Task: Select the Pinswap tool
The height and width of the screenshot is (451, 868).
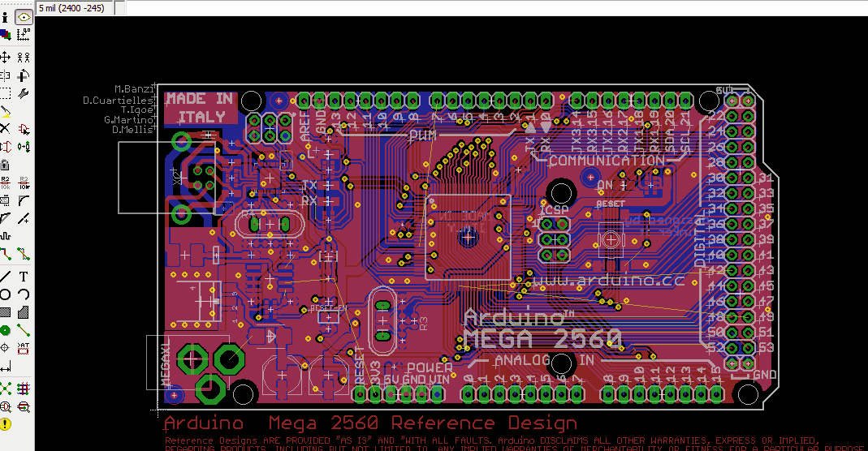Action: tap(5, 147)
